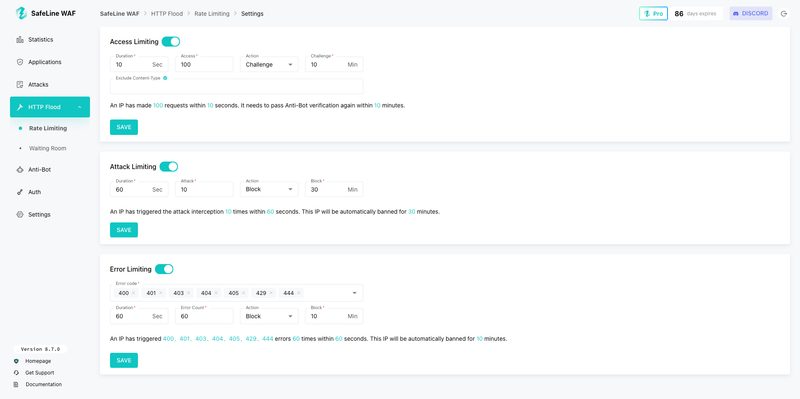Click the Applications shield icon
Viewport: 800px width, 399px height.
(20, 62)
